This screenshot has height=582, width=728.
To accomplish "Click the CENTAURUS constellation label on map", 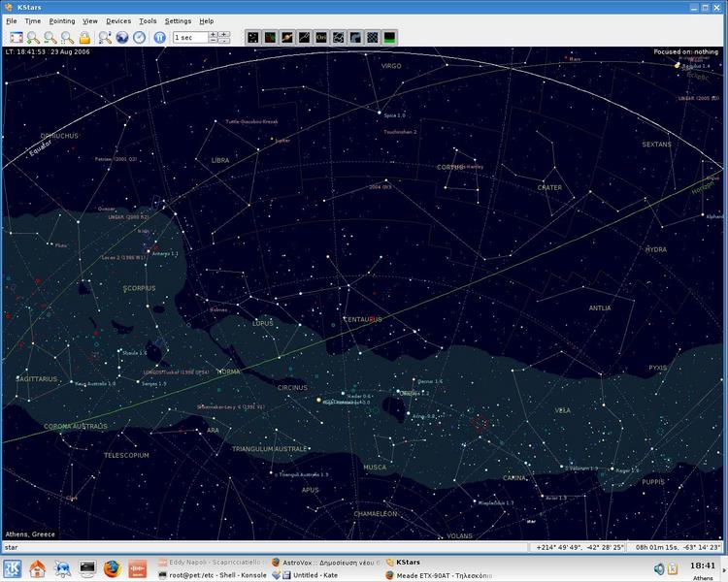I will (x=363, y=319).
